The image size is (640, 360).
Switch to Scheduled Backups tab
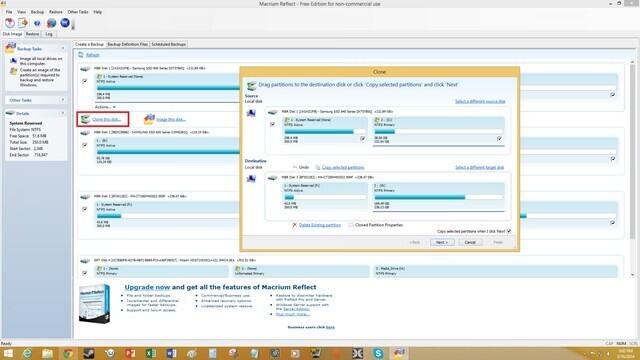click(x=169, y=44)
